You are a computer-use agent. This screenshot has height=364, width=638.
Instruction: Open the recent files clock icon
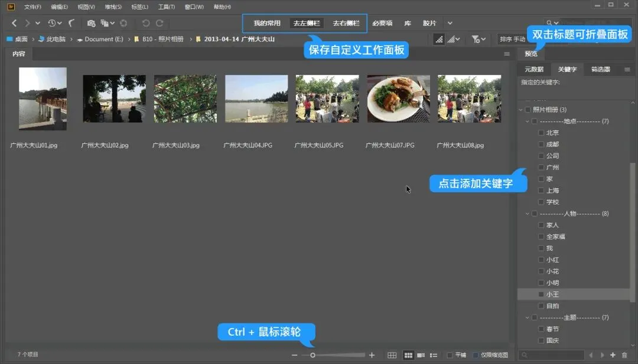coord(51,23)
